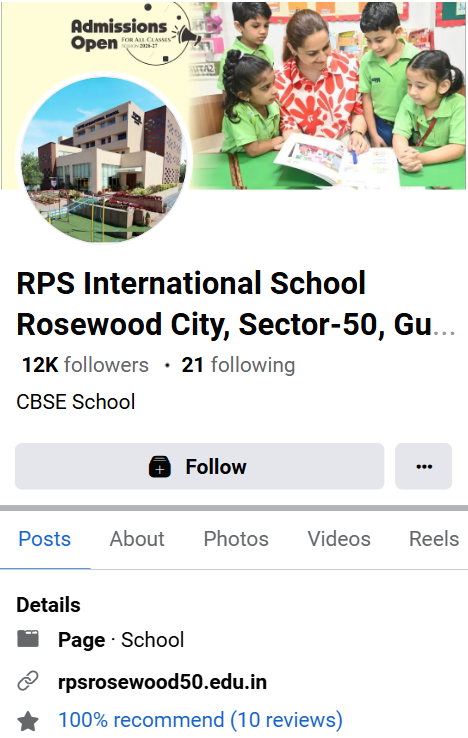The image size is (468, 738).
Task: Select the Posts tab
Action: [x=45, y=539]
